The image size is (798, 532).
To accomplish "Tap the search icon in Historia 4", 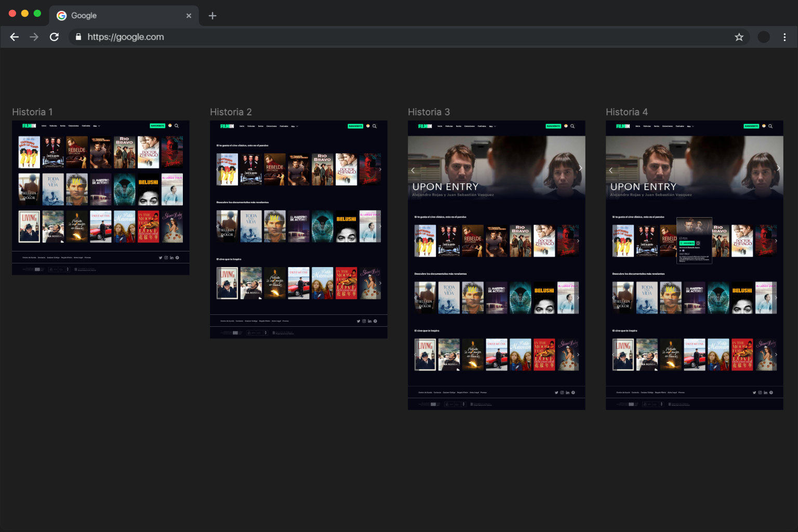I will pos(770,126).
